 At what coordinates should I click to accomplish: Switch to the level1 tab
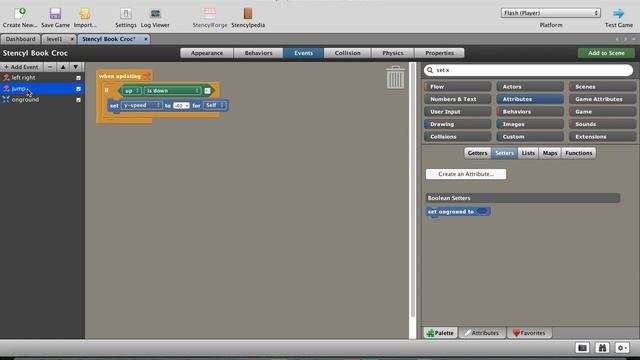54,39
